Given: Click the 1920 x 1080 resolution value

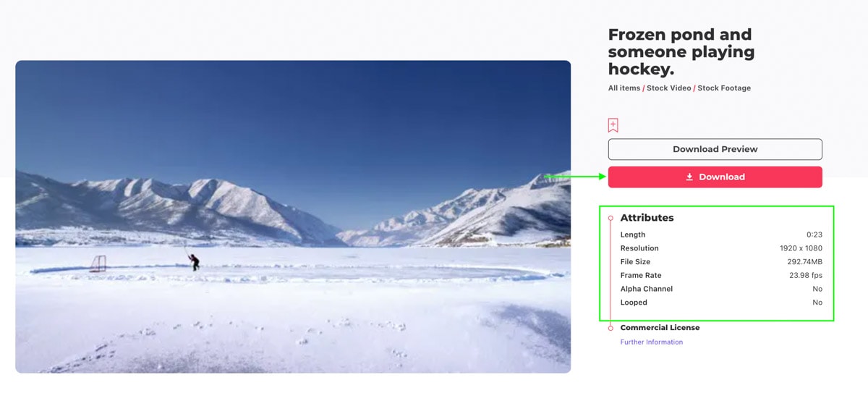Looking at the screenshot, I should pos(801,248).
